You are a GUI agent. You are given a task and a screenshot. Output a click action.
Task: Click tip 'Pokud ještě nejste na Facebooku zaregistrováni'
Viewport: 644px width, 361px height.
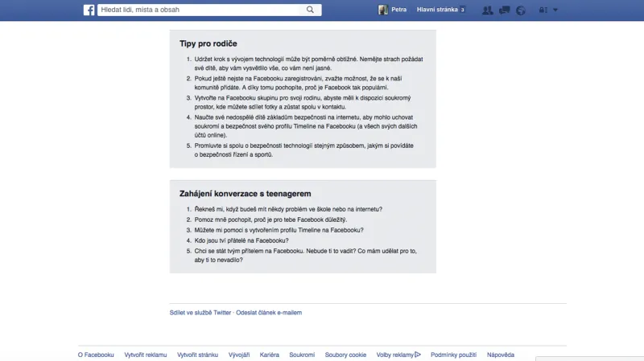pyautogui.click(x=298, y=83)
